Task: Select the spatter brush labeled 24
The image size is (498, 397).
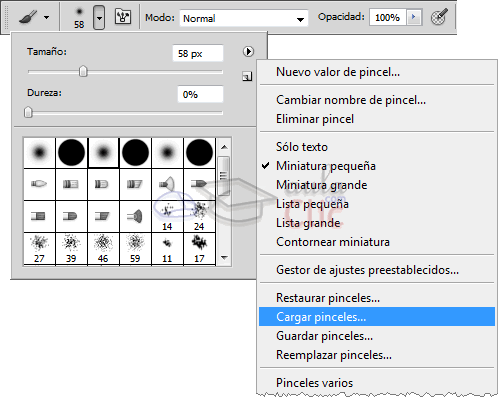Action: point(199,216)
